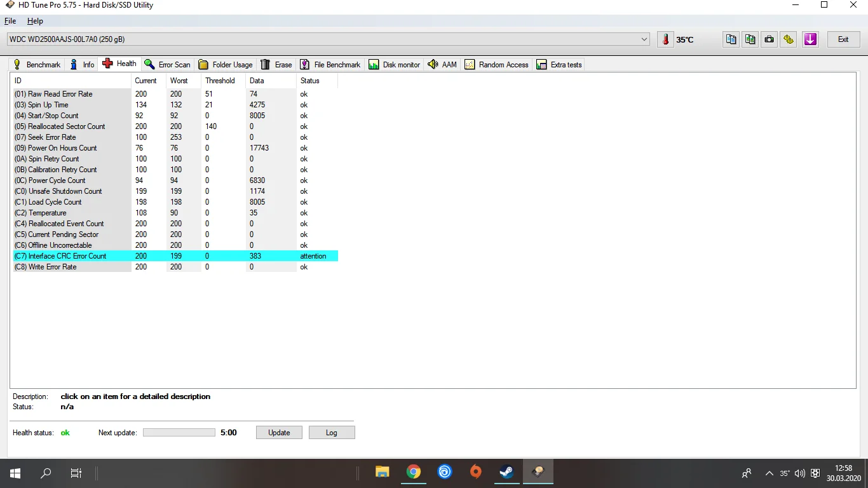Select the "(04) Start/Stop Count" row
The image size is (868, 488).
175,116
